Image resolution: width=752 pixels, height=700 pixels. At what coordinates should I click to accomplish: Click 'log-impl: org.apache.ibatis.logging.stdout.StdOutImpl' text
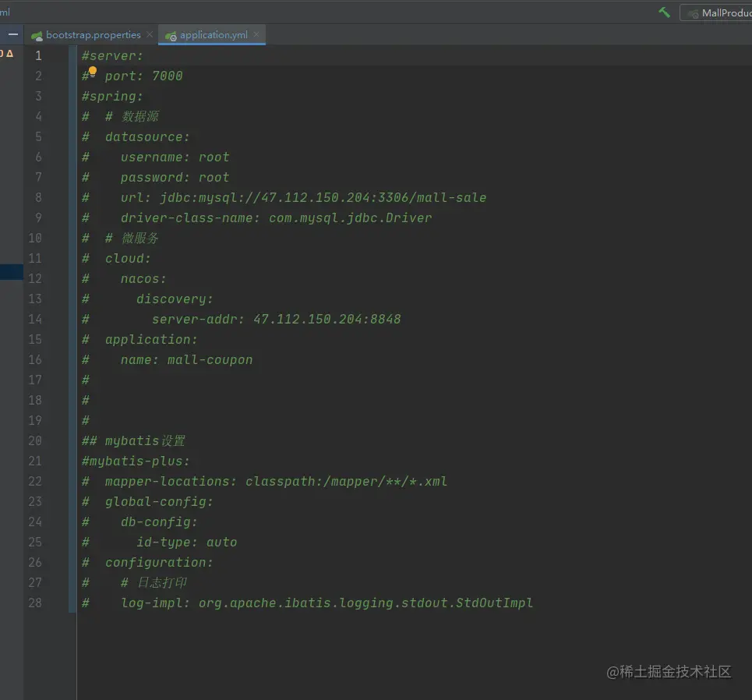coord(327,603)
